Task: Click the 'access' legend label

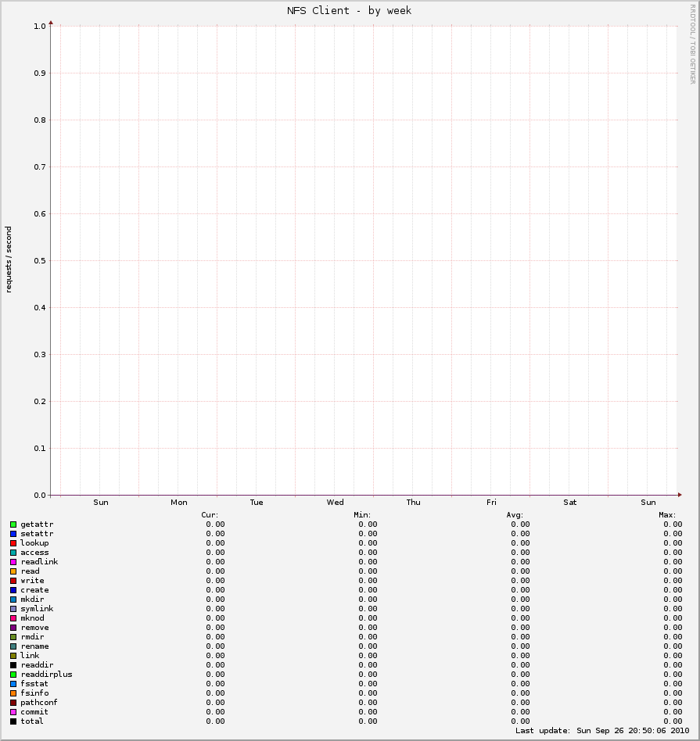Action: click(34, 553)
